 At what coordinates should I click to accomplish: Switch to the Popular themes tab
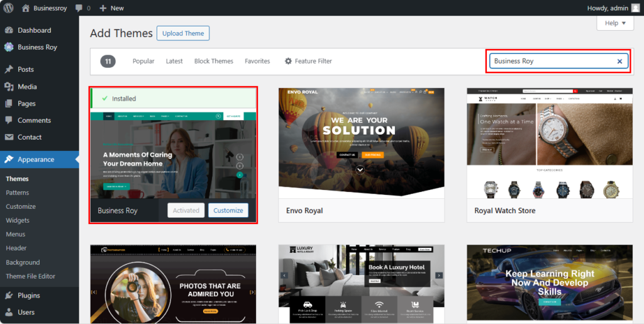(143, 61)
